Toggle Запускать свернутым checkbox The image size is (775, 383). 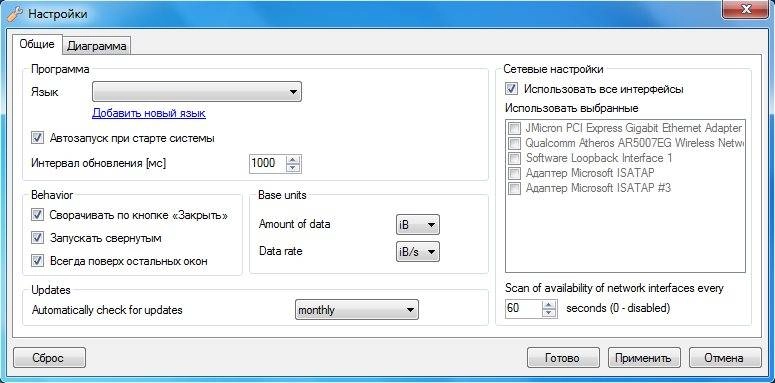37,238
